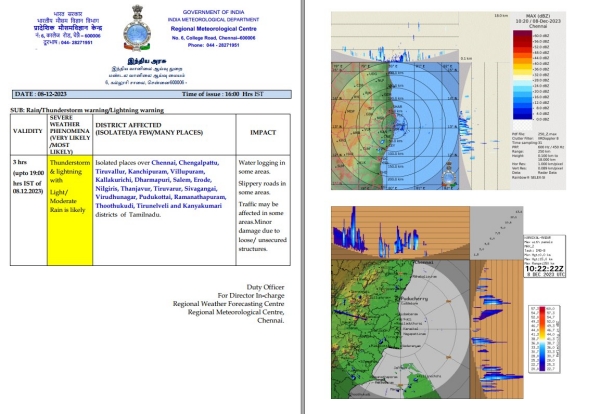Screen dimensions: 600x414
Task: Click the For Director In-charge line
Action: coord(251,295)
